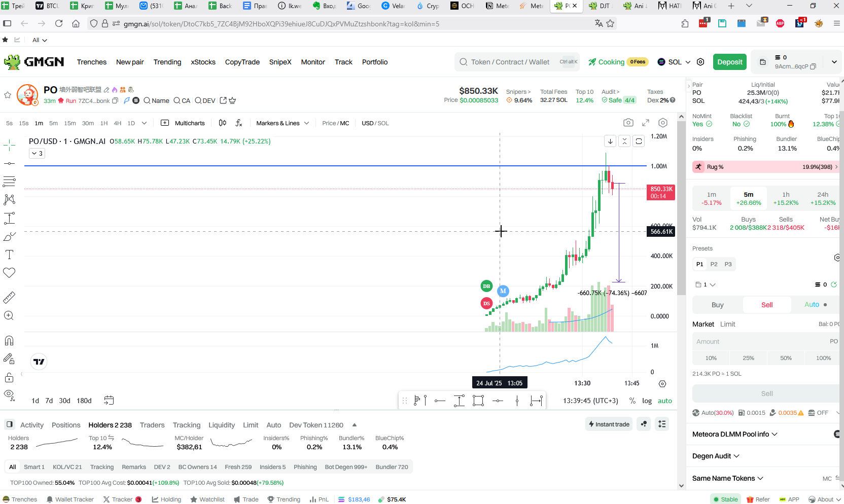
Task: Click the DB chart marker
Action: point(486,286)
